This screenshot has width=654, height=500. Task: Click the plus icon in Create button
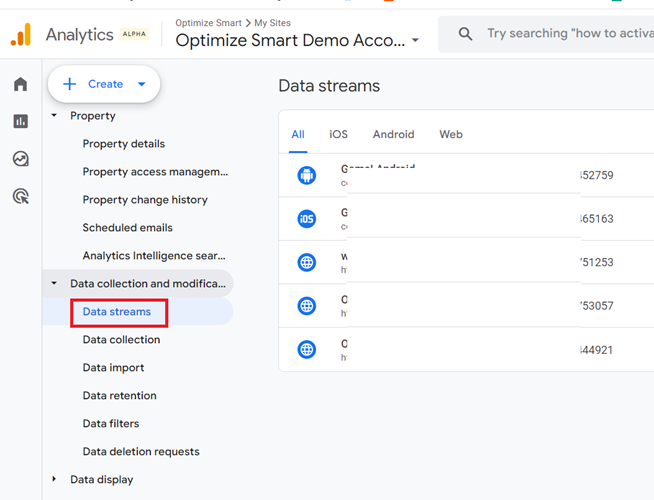tap(70, 84)
